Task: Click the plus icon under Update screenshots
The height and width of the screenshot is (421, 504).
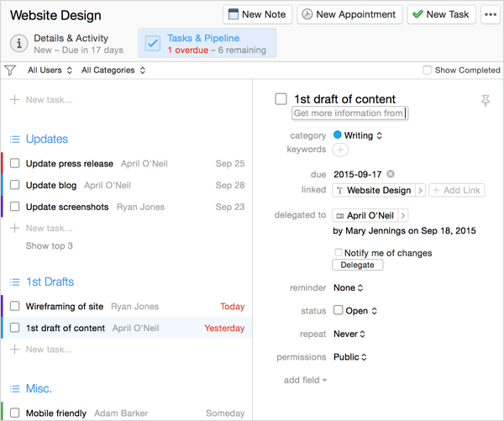Action: pyautogui.click(x=14, y=228)
